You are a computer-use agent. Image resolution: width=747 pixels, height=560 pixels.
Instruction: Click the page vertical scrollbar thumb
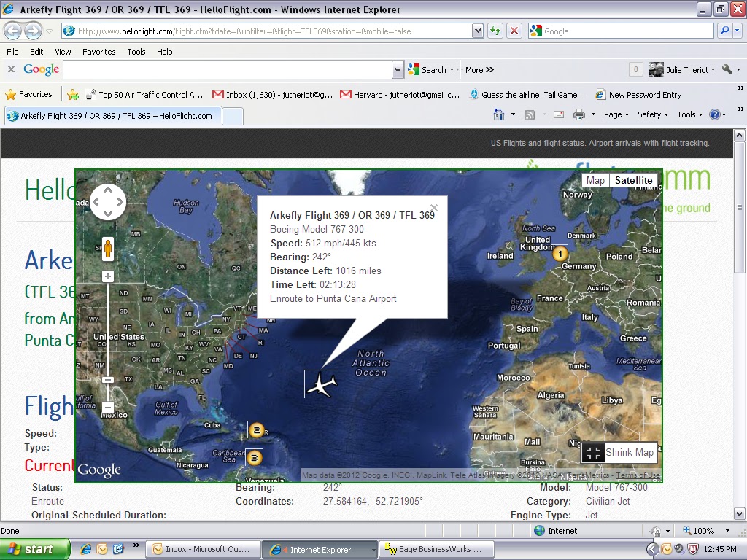pyautogui.click(x=740, y=208)
